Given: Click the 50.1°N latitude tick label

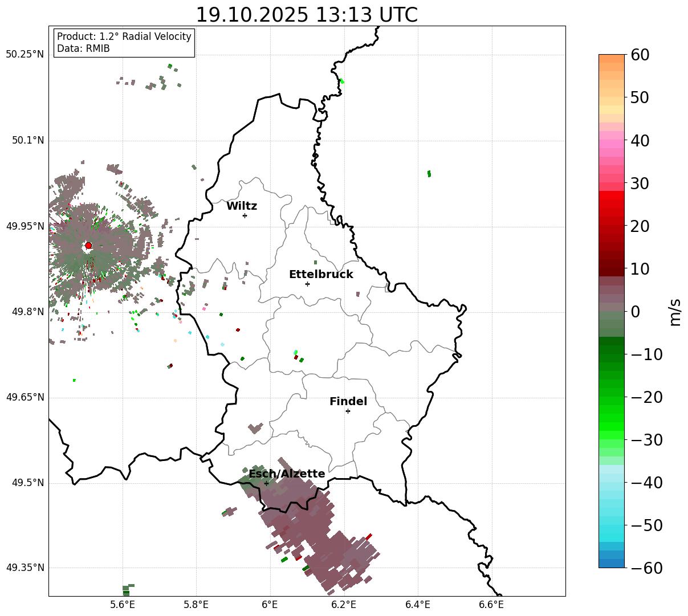Looking at the screenshot, I should pos(28,140).
